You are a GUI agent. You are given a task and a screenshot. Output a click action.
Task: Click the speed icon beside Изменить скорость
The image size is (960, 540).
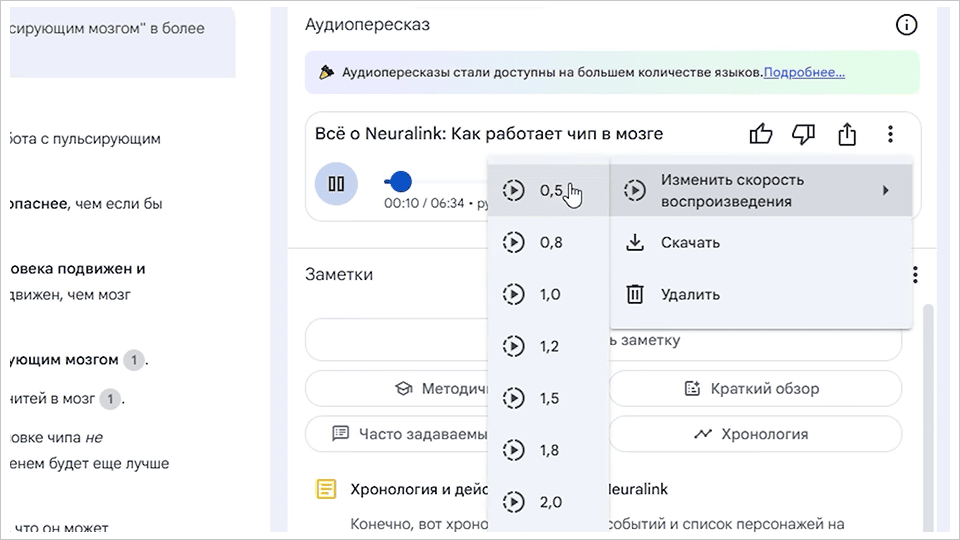pos(635,190)
